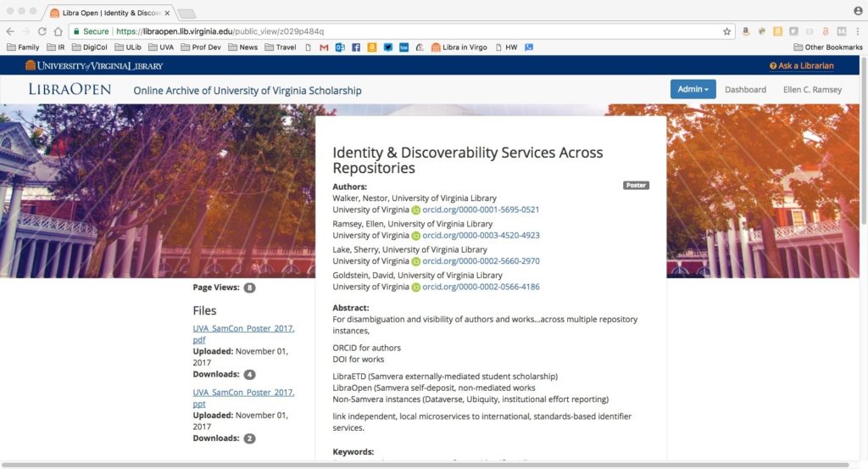This screenshot has height=469, width=868.
Task: Expand the Admin dropdown button
Action: tap(693, 90)
